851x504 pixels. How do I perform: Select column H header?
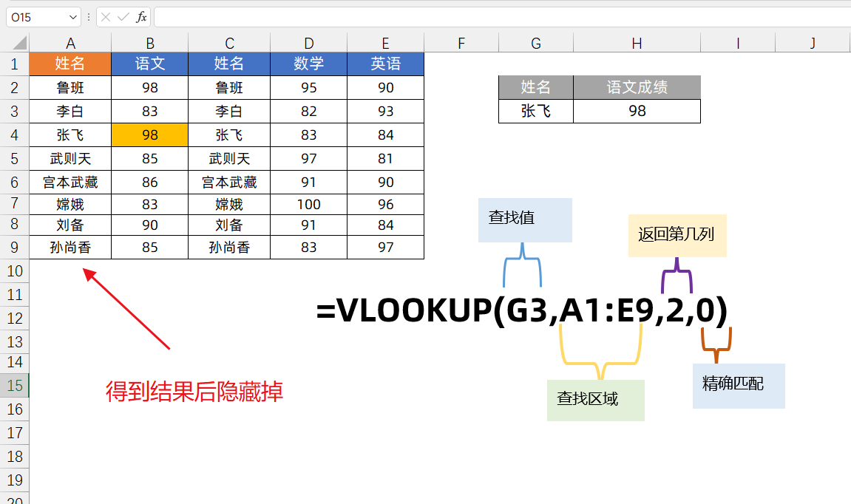coord(637,43)
